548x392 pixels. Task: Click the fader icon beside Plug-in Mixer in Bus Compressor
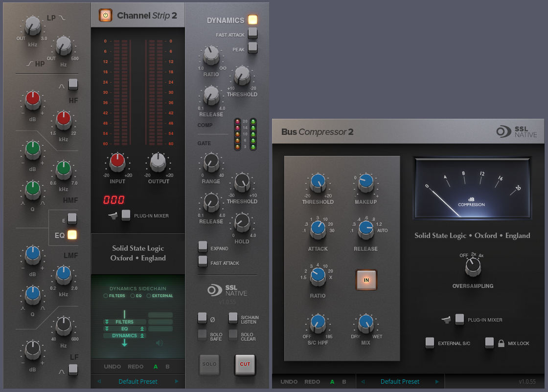(446, 319)
